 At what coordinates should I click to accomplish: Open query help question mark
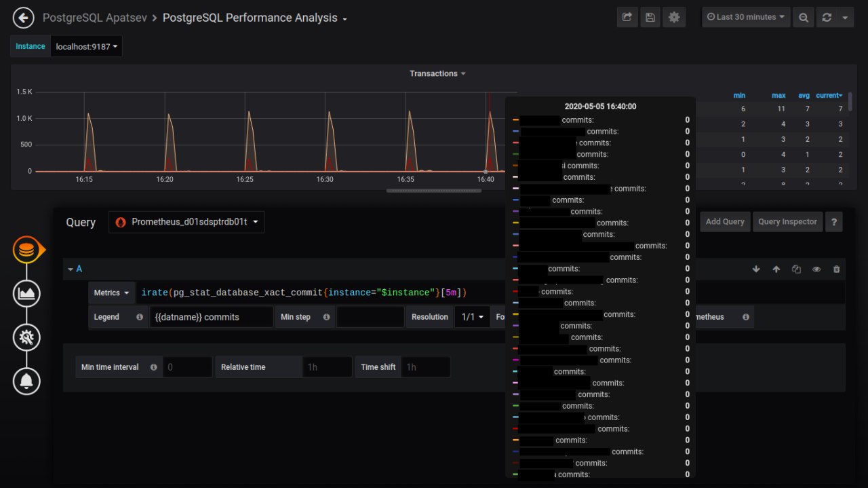[x=834, y=222]
